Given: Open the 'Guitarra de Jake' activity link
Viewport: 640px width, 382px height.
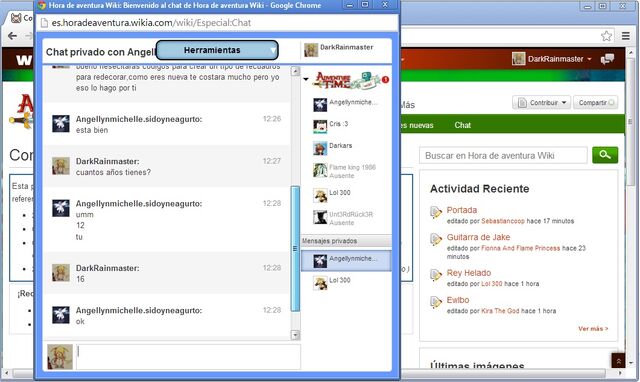Looking at the screenshot, I should pos(478,237).
